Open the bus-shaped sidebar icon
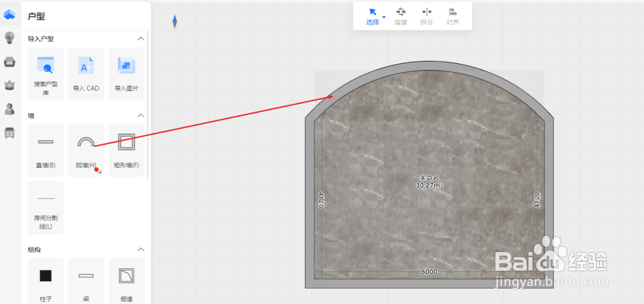This screenshot has width=644, height=304. pos(10,133)
